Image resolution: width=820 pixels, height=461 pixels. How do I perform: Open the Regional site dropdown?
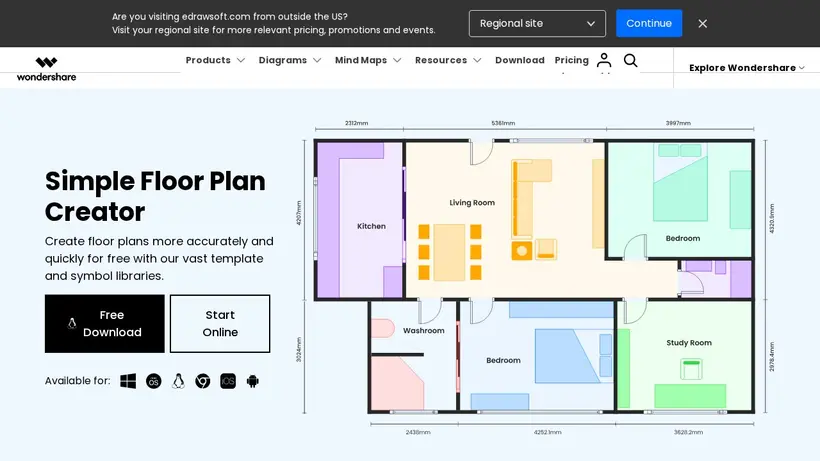[537, 24]
